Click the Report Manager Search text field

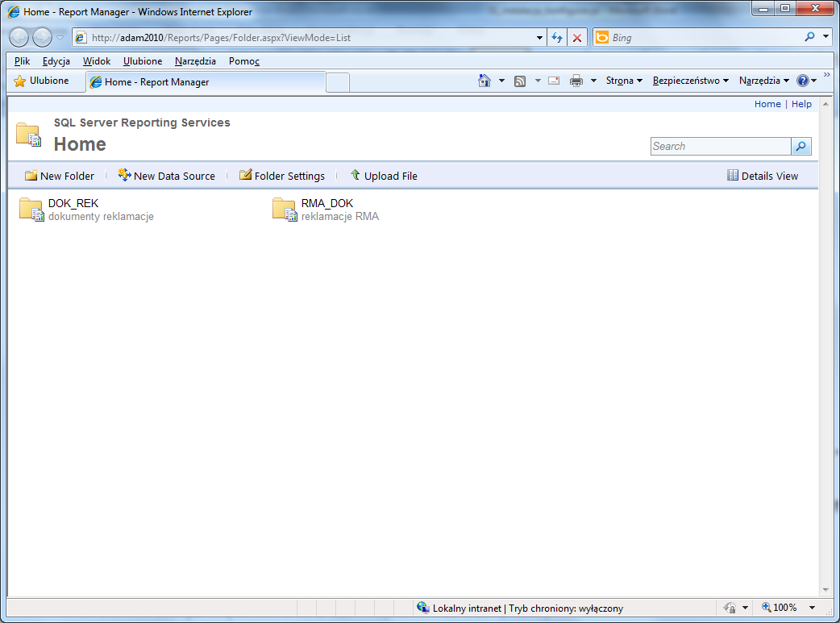pyautogui.click(x=721, y=146)
